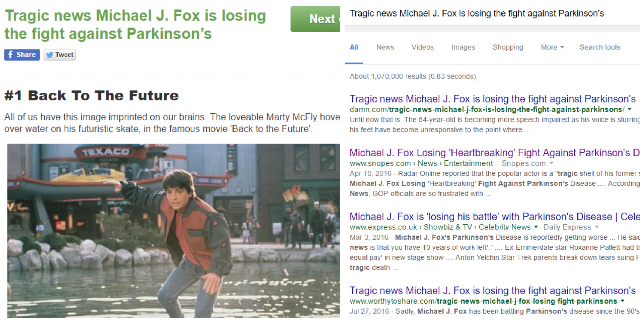The height and width of the screenshot is (322, 644).
Task: Select the All results tab
Action: click(x=354, y=47)
